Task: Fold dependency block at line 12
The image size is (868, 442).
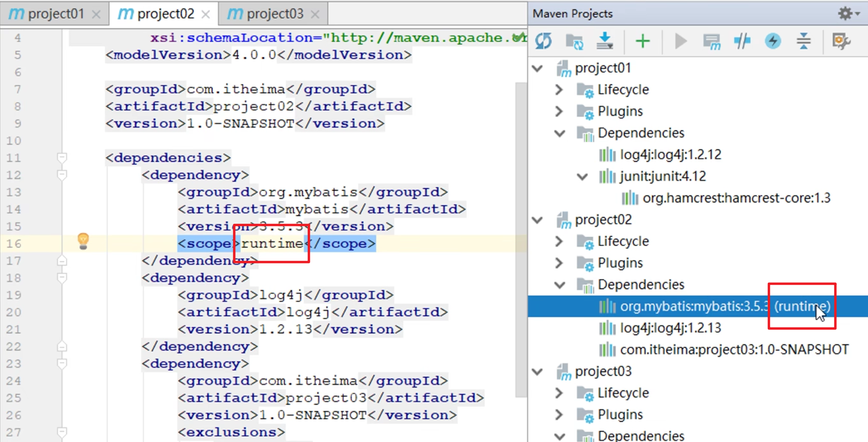Action: [62, 175]
